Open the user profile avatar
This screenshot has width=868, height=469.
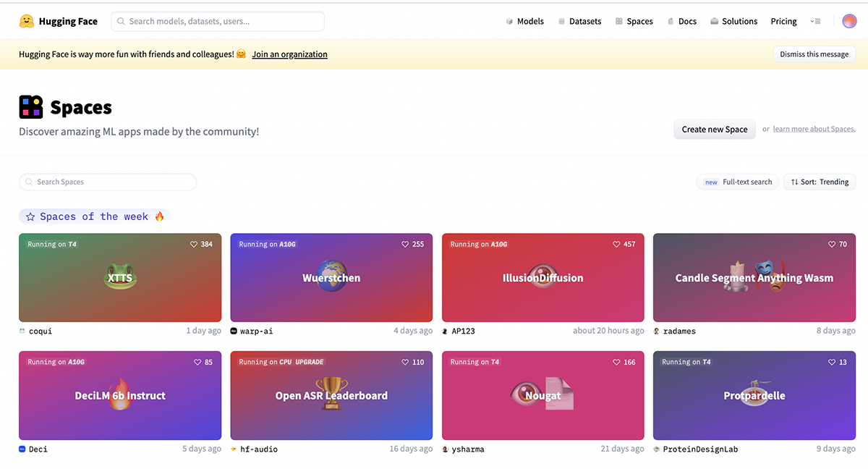click(x=849, y=22)
